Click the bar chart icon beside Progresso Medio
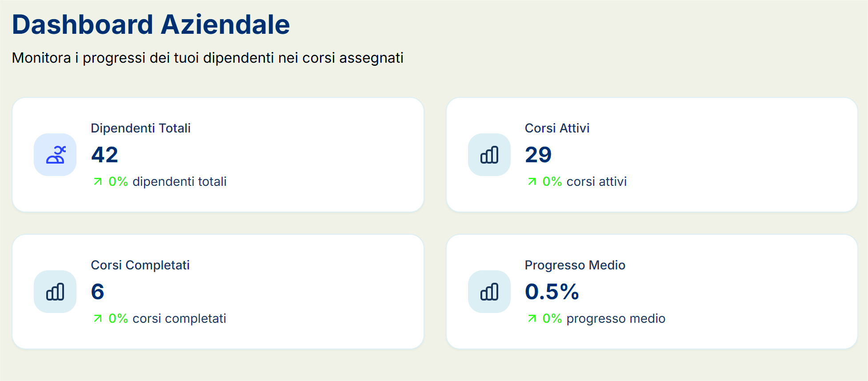Image resolution: width=868 pixels, height=381 pixels. point(489,292)
